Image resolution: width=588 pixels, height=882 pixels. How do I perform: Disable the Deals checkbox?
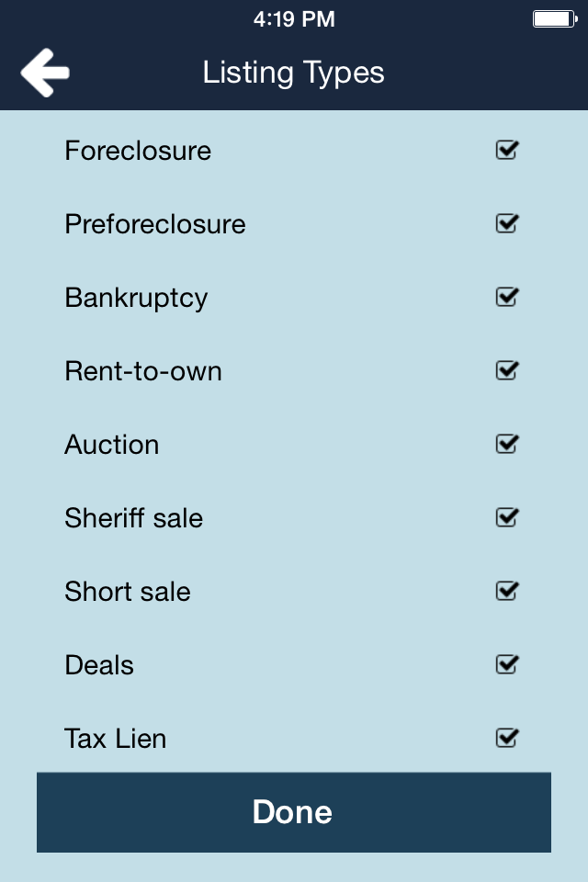[507, 665]
